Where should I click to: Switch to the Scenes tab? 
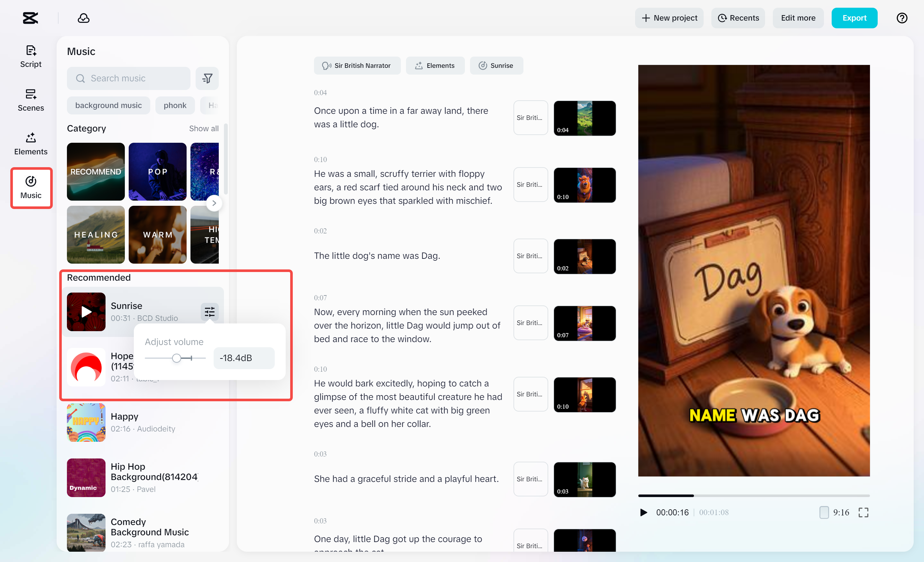[31, 100]
